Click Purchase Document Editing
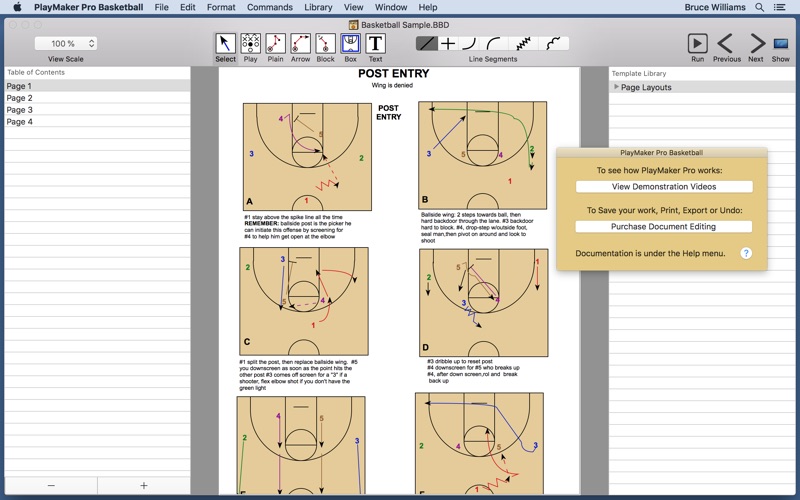Screen dimensions: 800x500 pos(664,227)
